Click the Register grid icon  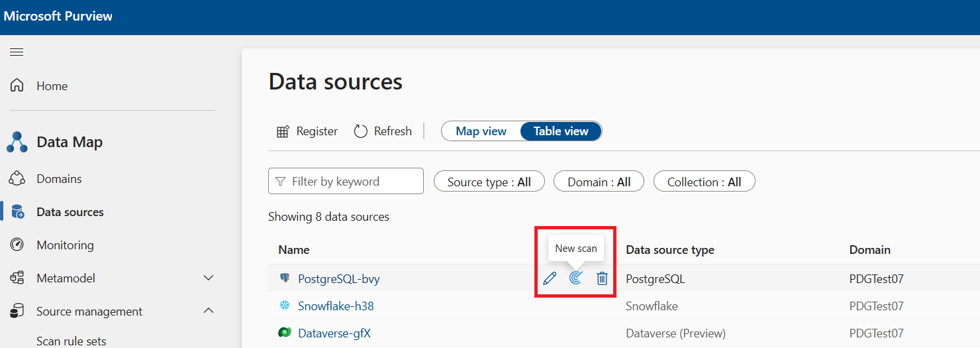tap(283, 131)
